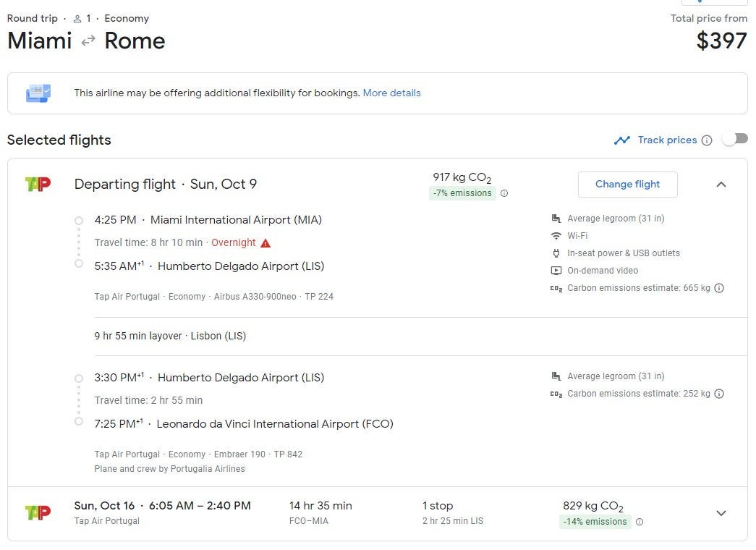Click the Wi-Fi amenity icon

(x=556, y=236)
